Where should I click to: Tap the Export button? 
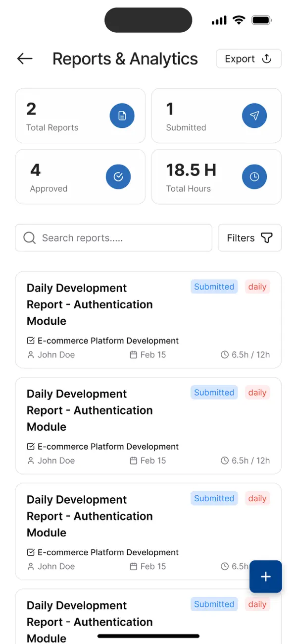pos(248,59)
